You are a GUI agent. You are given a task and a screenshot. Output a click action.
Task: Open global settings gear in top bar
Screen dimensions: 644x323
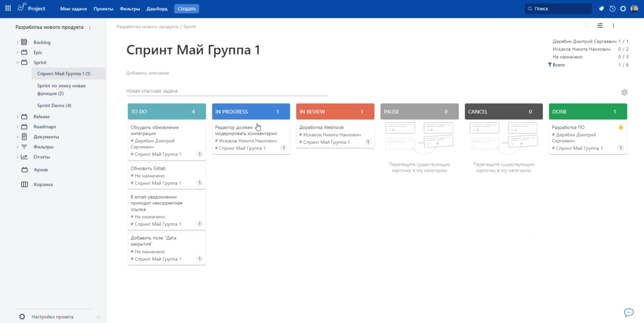click(623, 9)
